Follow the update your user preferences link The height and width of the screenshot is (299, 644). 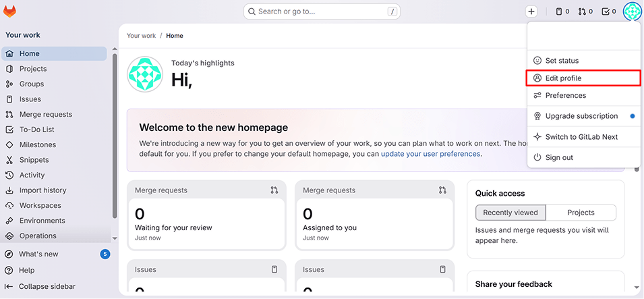[430, 154]
